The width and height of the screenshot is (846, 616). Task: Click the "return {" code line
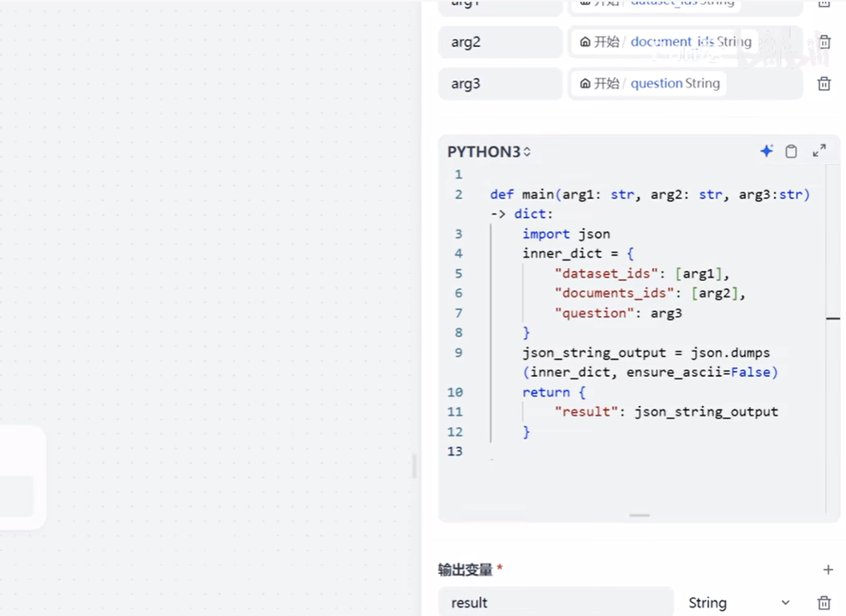pyautogui.click(x=554, y=392)
